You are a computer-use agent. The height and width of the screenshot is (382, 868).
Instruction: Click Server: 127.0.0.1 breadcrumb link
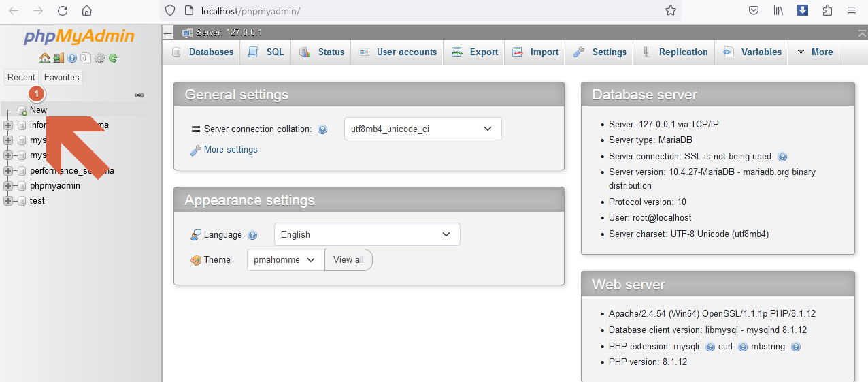click(229, 33)
